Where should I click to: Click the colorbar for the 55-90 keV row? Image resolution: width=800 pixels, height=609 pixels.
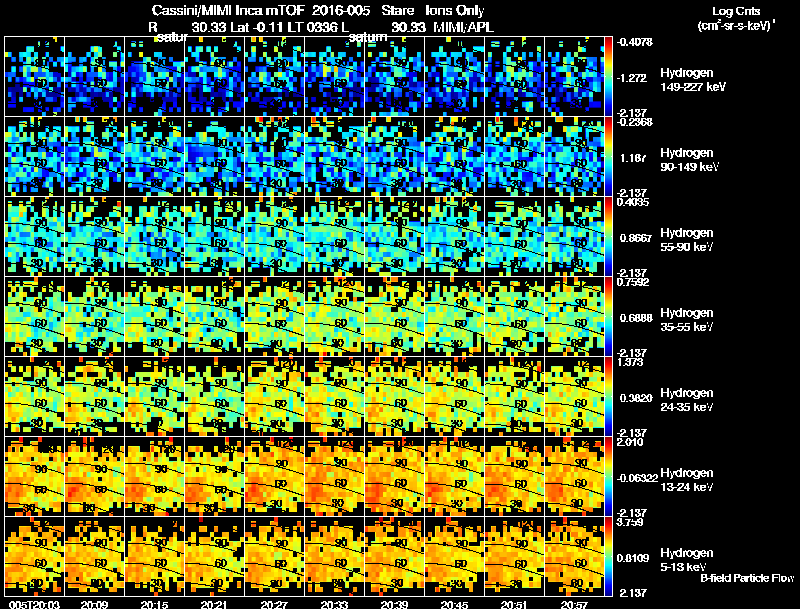click(x=608, y=237)
